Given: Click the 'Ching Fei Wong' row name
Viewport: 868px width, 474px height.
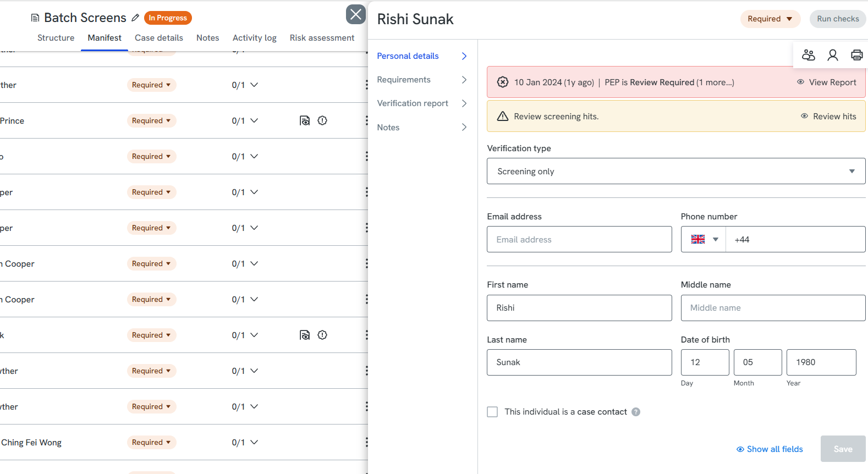Looking at the screenshot, I should tap(31, 443).
